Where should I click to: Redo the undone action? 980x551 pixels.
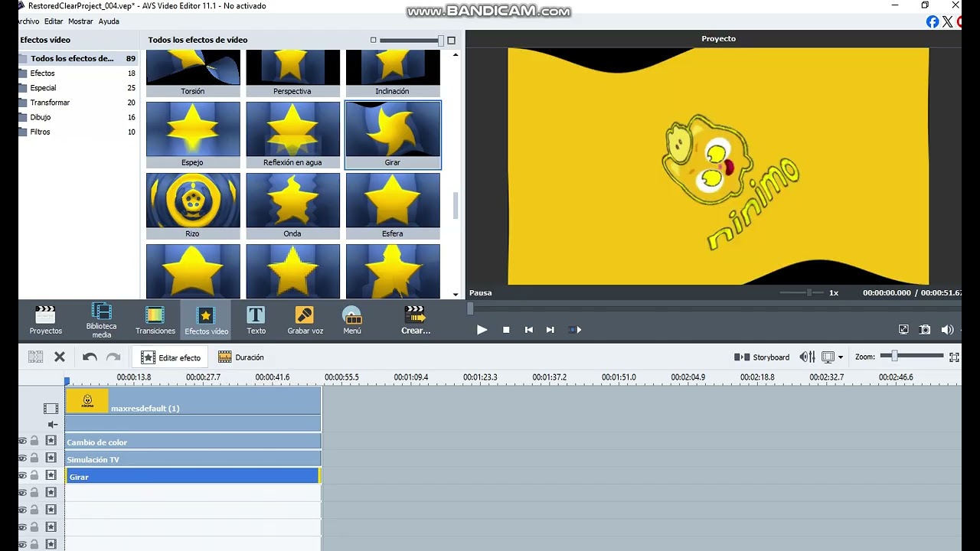pyautogui.click(x=113, y=357)
